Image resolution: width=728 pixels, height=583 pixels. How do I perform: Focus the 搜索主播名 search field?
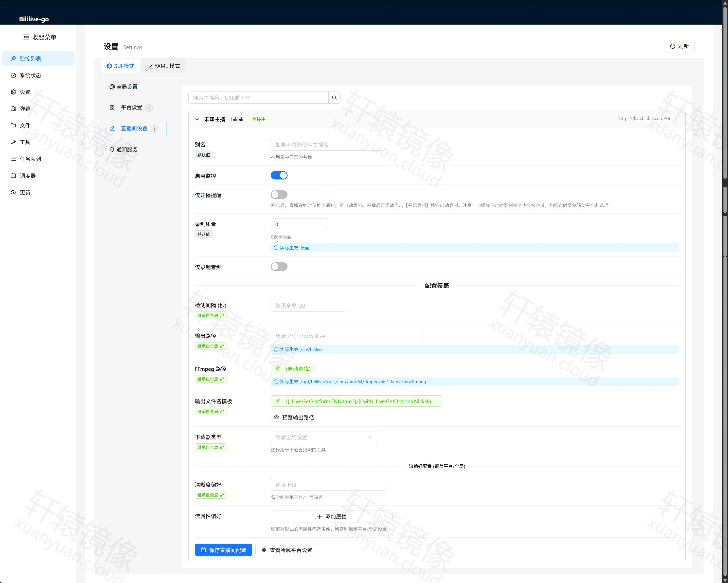coord(258,98)
